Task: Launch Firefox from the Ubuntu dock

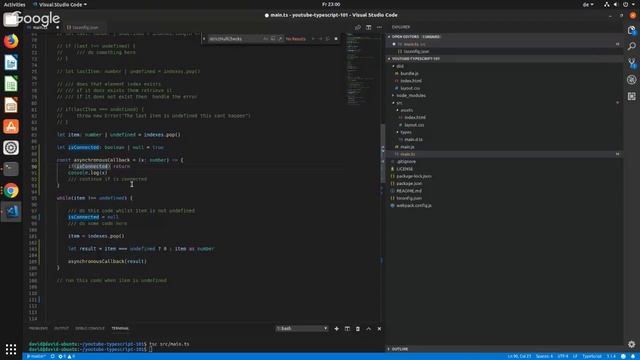Action: (x=11, y=41)
